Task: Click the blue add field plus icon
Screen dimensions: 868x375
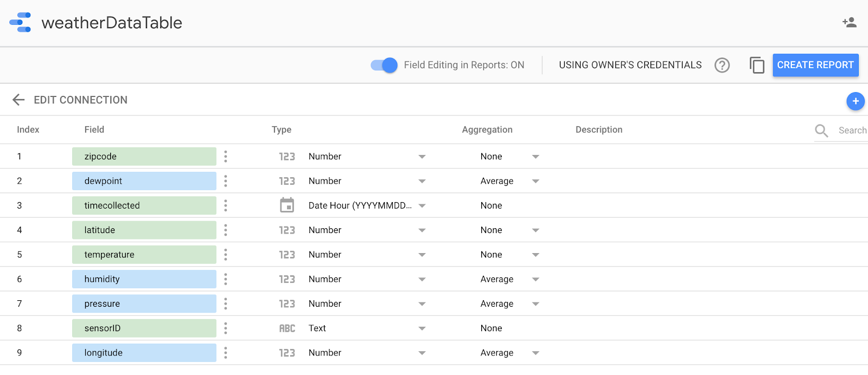Action: coord(855,101)
